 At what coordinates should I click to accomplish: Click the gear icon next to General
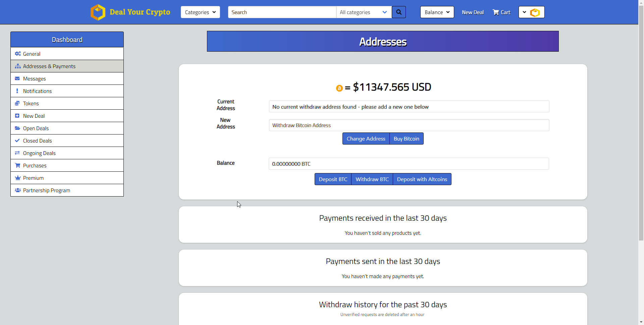[17, 54]
